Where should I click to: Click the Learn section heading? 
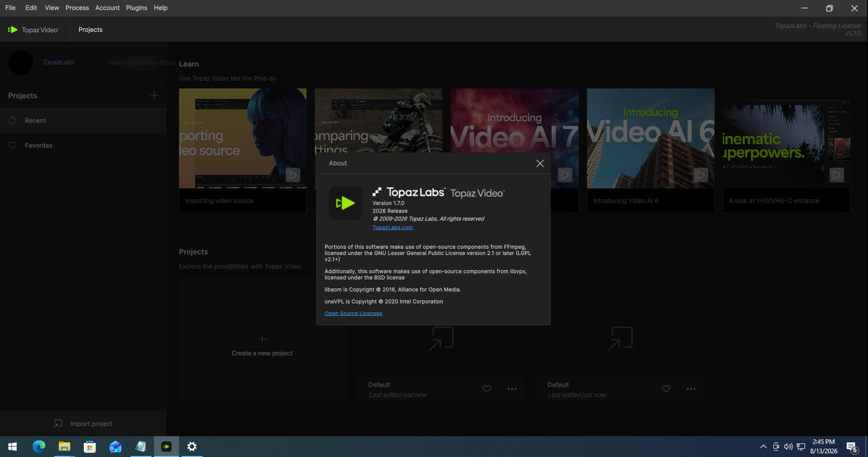point(189,64)
